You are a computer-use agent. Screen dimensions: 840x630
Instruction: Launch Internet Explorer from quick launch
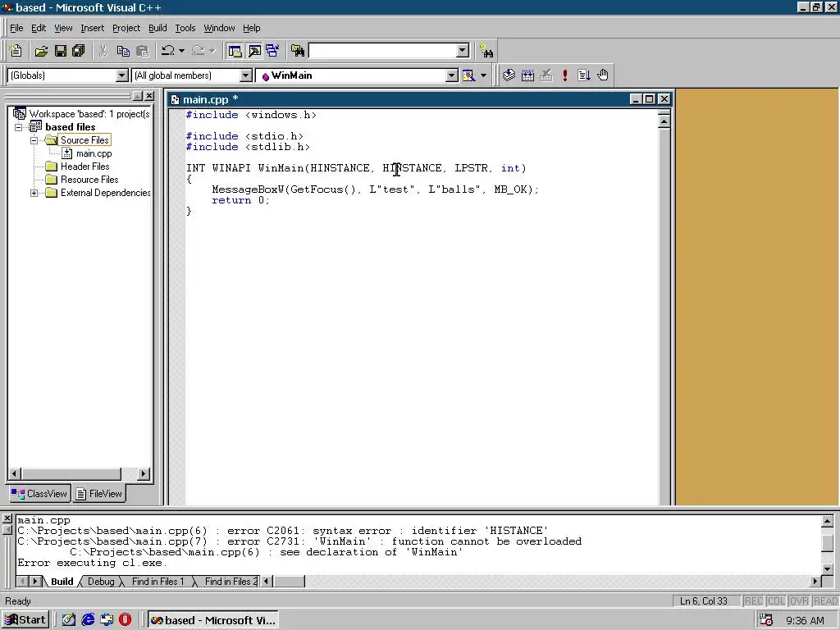click(x=88, y=620)
